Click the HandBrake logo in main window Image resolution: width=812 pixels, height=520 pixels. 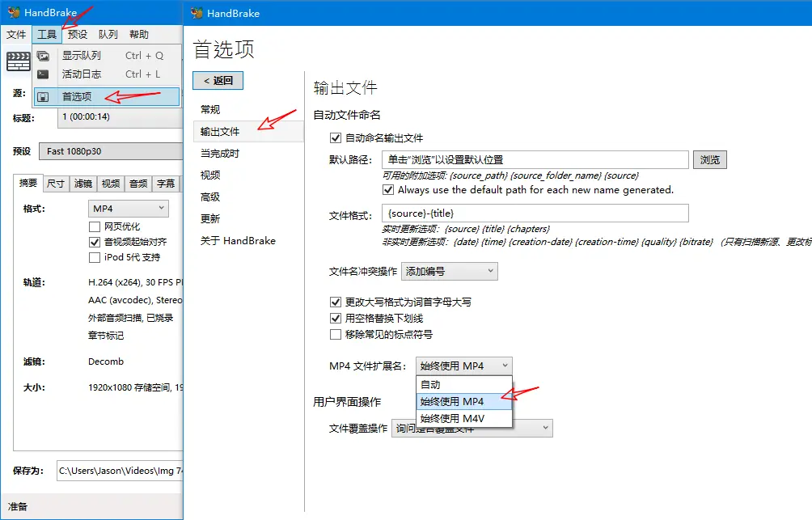point(14,12)
